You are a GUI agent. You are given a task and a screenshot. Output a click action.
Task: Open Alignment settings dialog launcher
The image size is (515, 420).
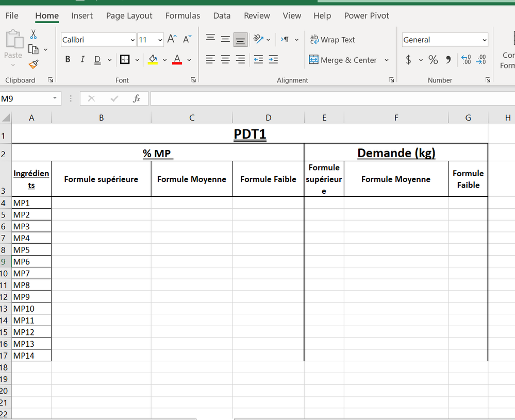point(391,80)
